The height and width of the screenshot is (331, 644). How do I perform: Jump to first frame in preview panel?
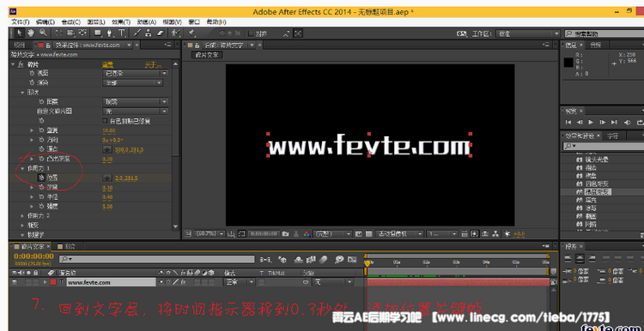pyautogui.click(x=568, y=123)
